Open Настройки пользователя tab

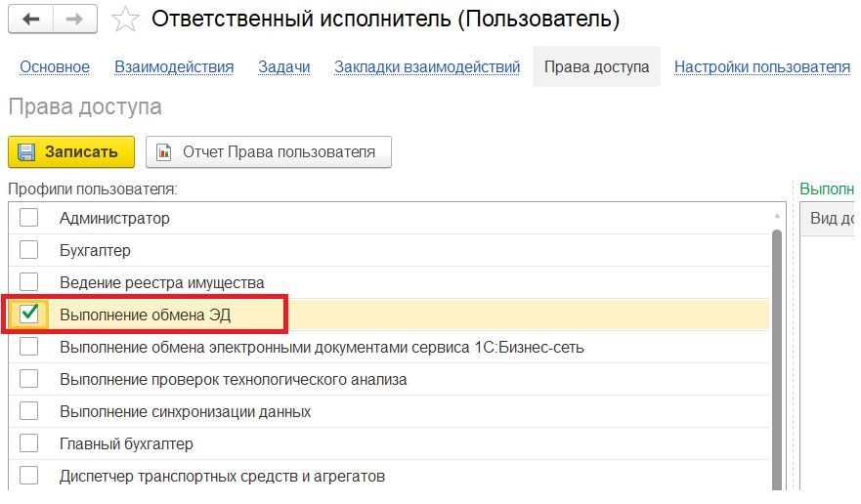[x=762, y=67]
